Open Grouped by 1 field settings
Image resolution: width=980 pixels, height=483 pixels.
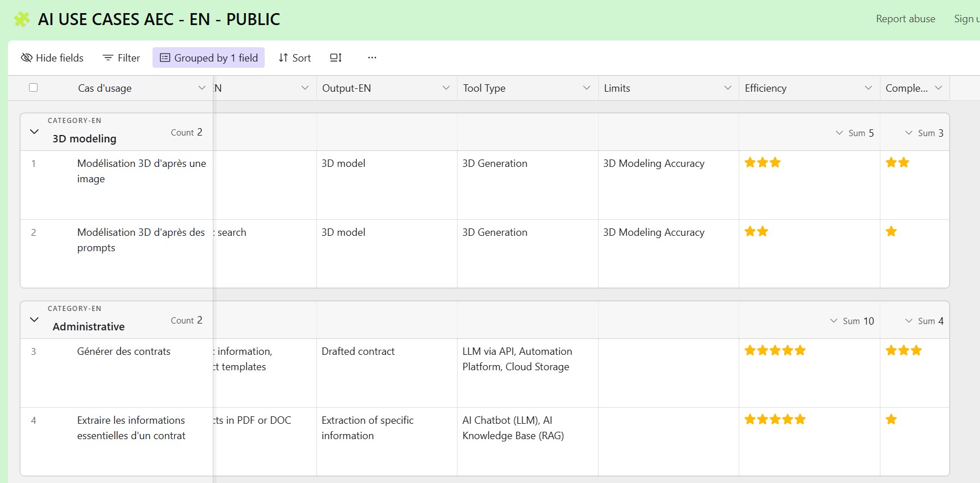pyautogui.click(x=209, y=58)
